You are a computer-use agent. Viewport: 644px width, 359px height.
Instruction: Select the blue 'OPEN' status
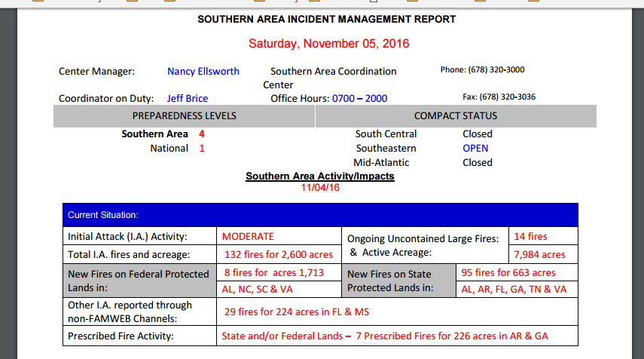[475, 149]
